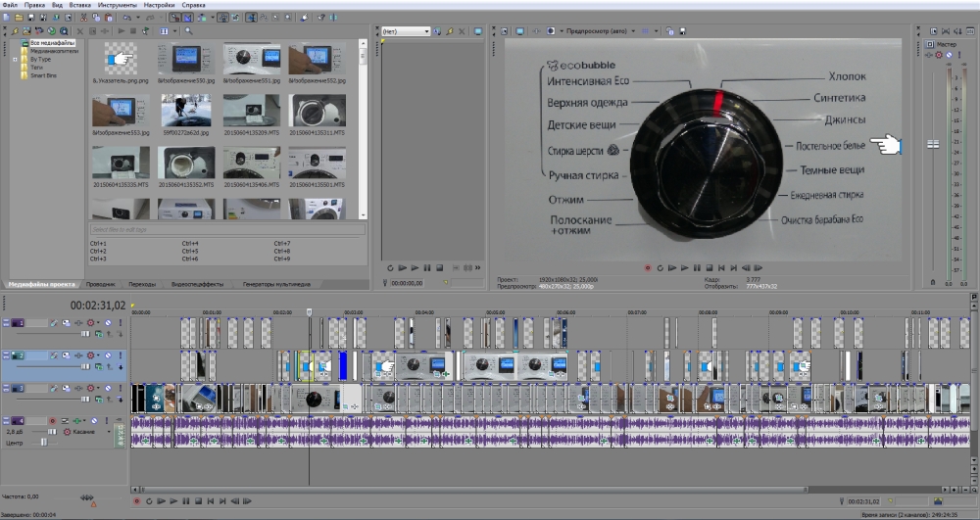Viewport: 980px width, 520px height.
Task: Click Compositing Mode icon on track 3
Action: [x=99, y=399]
